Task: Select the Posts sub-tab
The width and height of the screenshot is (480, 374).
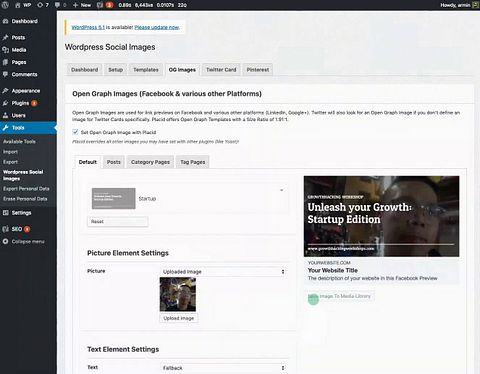Action: point(114,162)
